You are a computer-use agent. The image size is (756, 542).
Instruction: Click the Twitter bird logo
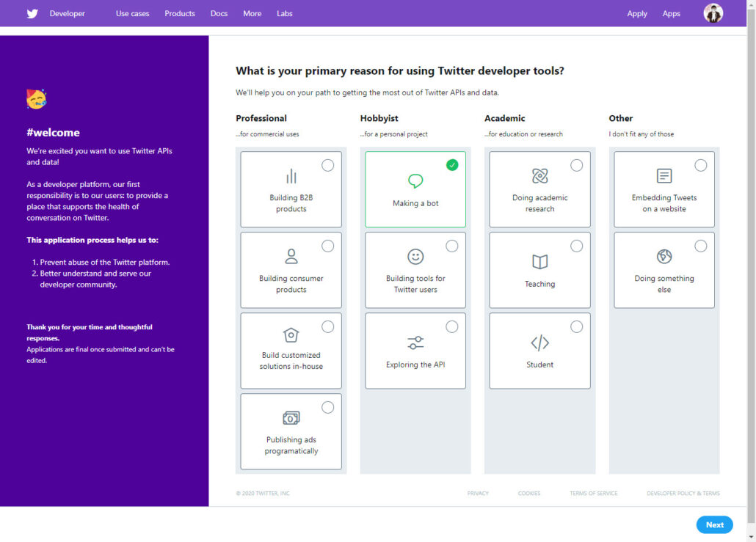(32, 13)
